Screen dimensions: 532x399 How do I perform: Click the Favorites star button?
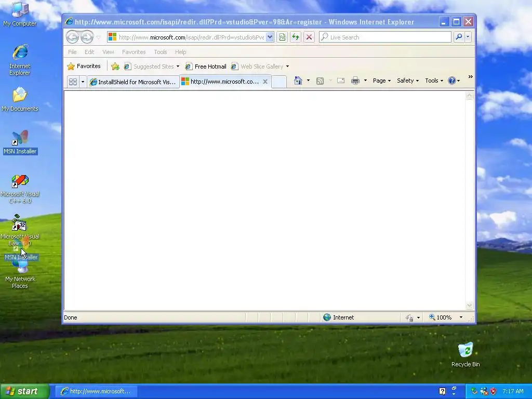click(84, 66)
